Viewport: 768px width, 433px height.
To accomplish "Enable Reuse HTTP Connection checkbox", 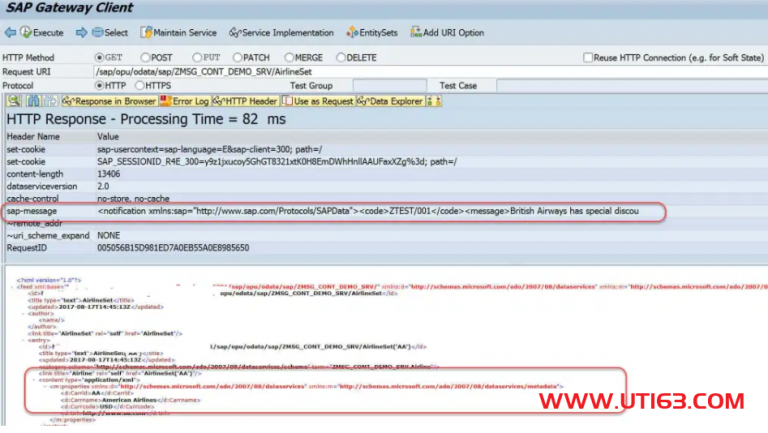I will [x=589, y=58].
